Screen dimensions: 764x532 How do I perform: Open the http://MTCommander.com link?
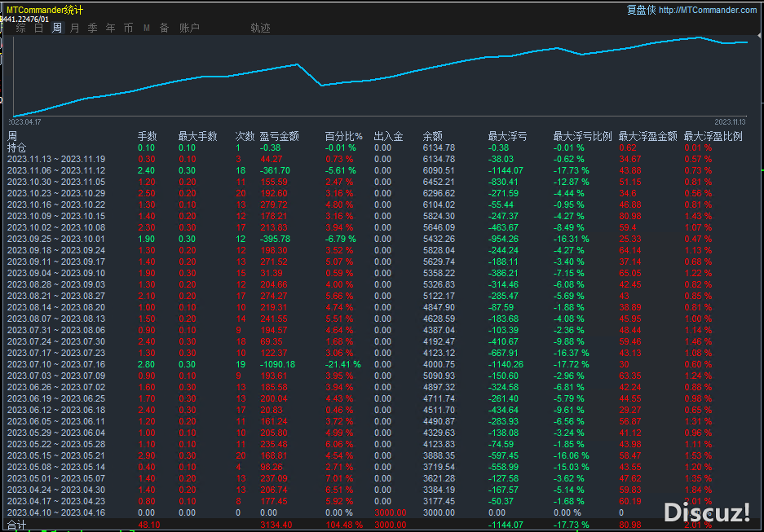708,10
